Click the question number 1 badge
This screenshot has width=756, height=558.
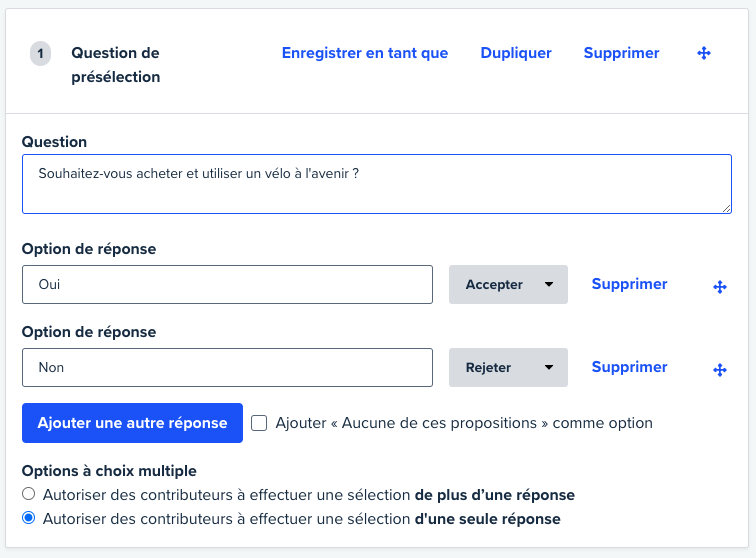[x=41, y=53]
